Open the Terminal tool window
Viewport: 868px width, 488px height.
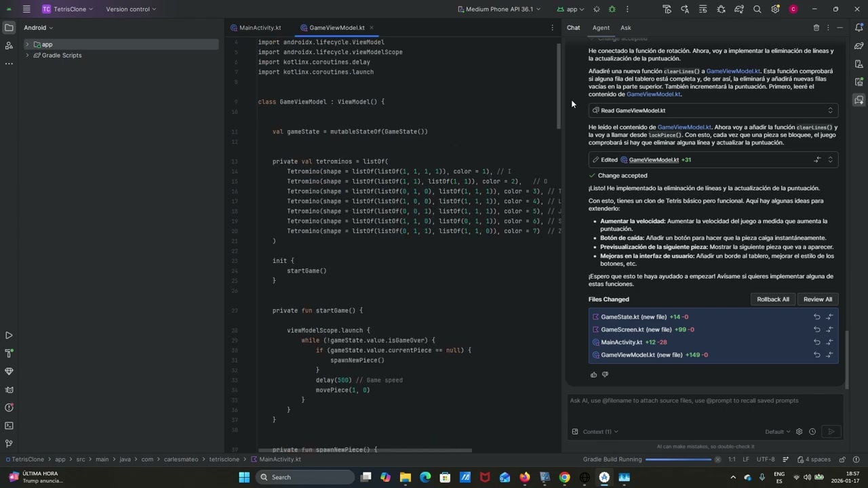pyautogui.click(x=9, y=426)
